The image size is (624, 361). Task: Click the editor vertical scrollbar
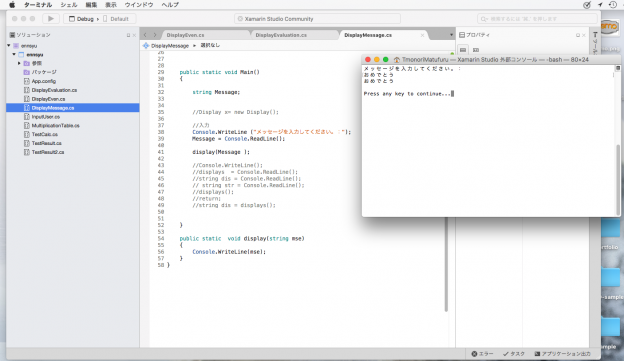[446, 263]
